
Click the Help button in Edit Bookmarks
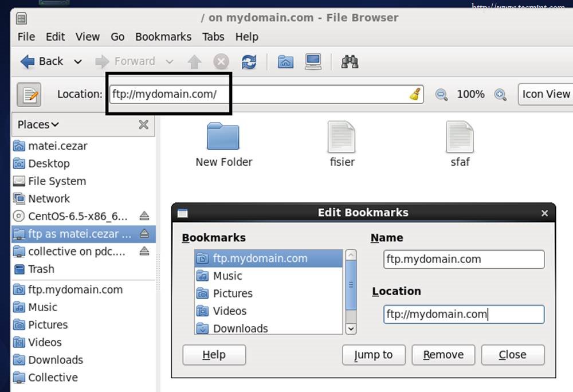click(x=214, y=355)
